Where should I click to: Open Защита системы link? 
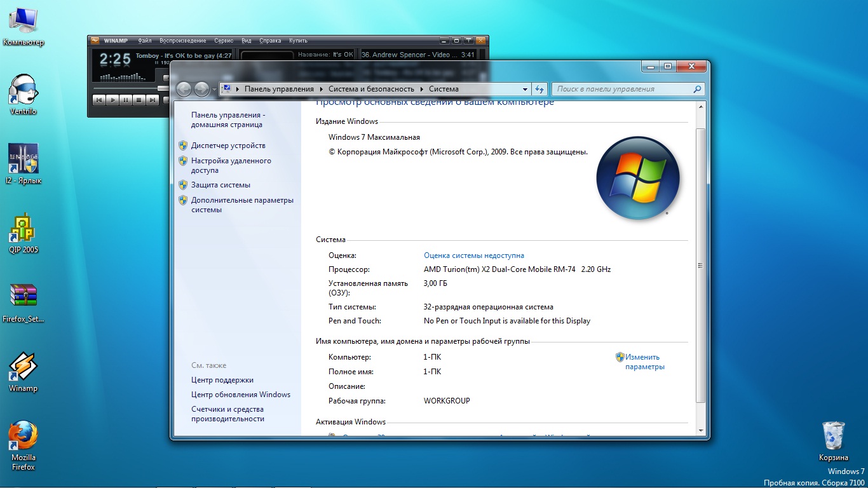click(x=220, y=185)
